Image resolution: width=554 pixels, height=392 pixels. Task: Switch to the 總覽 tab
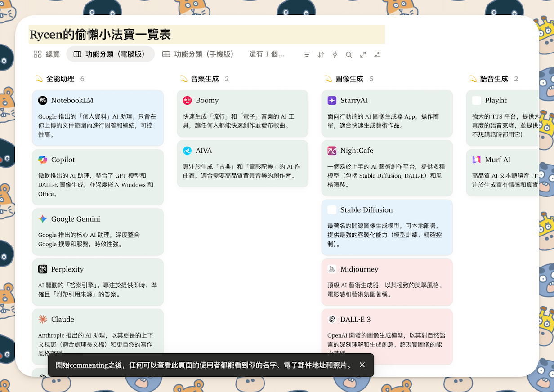(x=47, y=54)
